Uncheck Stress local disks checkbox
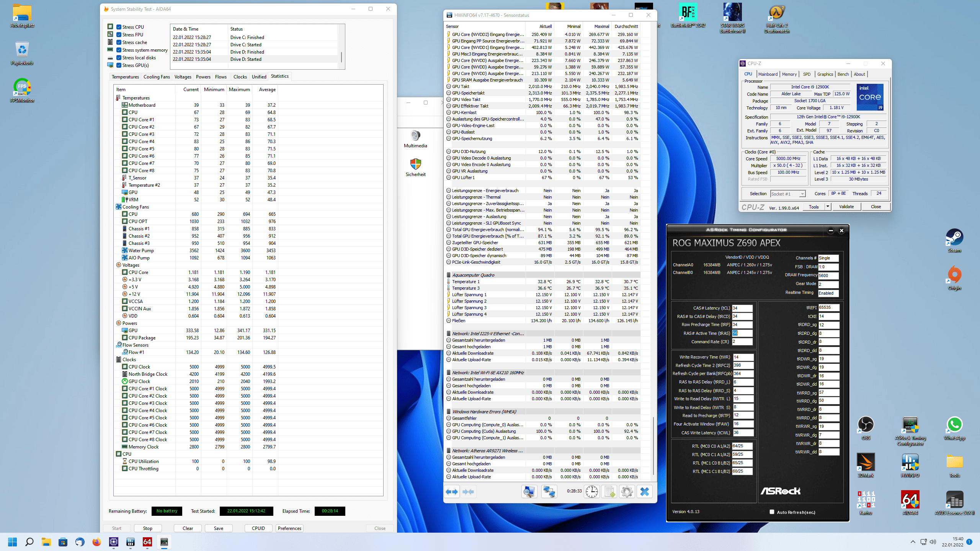The image size is (980, 551). (119, 58)
